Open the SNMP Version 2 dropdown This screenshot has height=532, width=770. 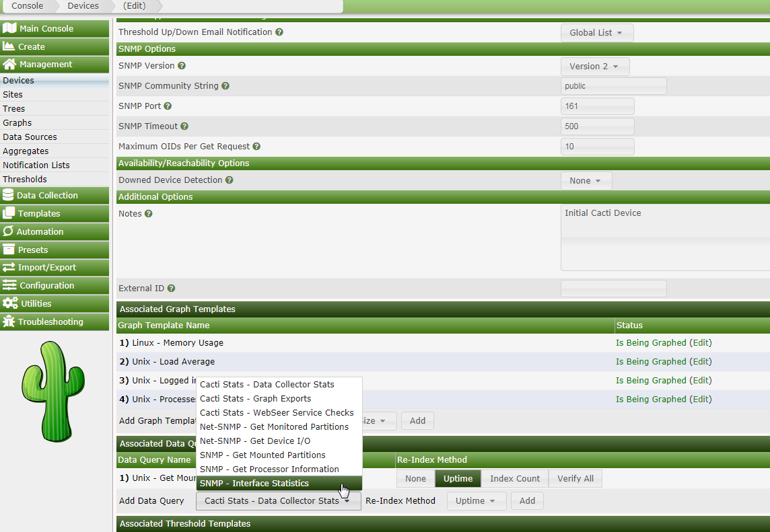(x=595, y=67)
